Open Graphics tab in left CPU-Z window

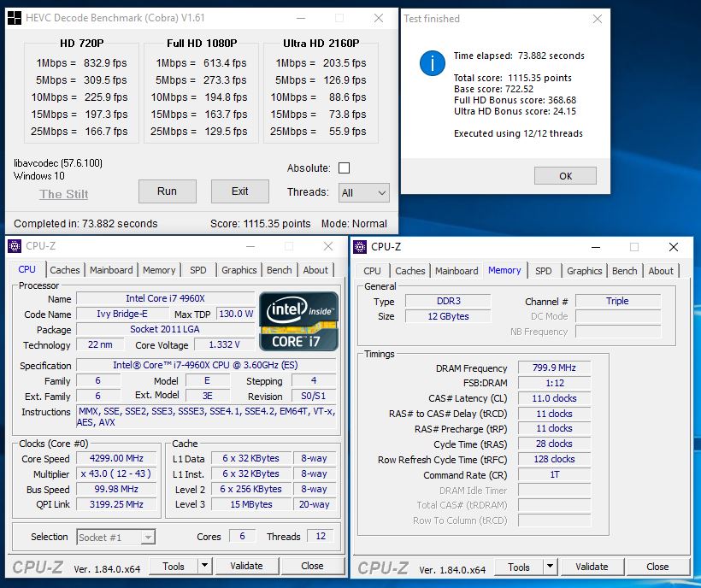pyautogui.click(x=239, y=270)
